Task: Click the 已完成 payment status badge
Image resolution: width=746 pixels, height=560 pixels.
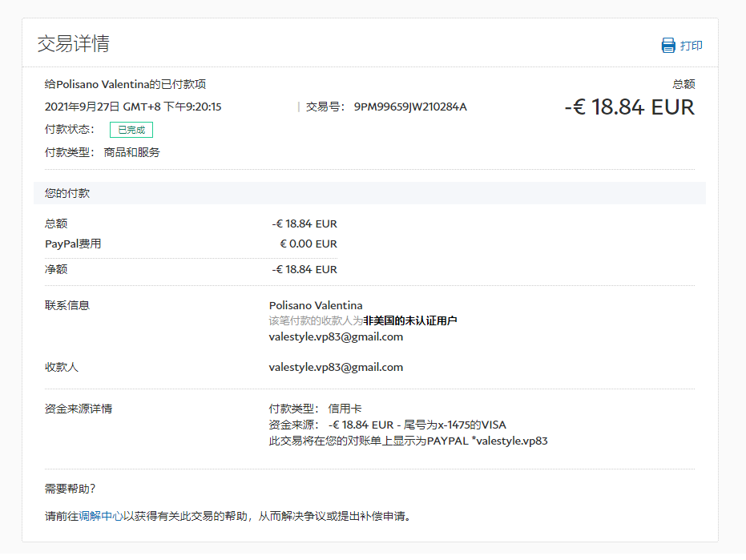Action: click(x=131, y=130)
